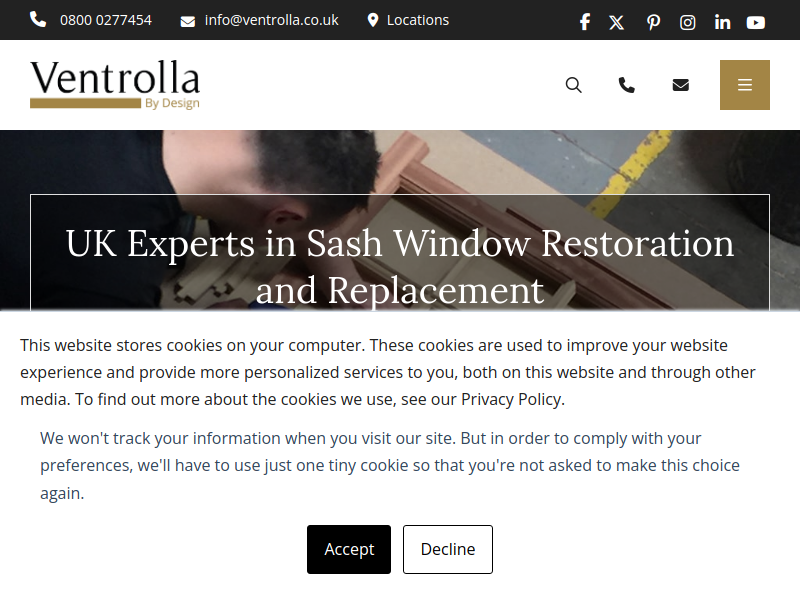The image size is (800, 600).
Task: Click the Sash Window Restoration headline
Action: [400, 266]
